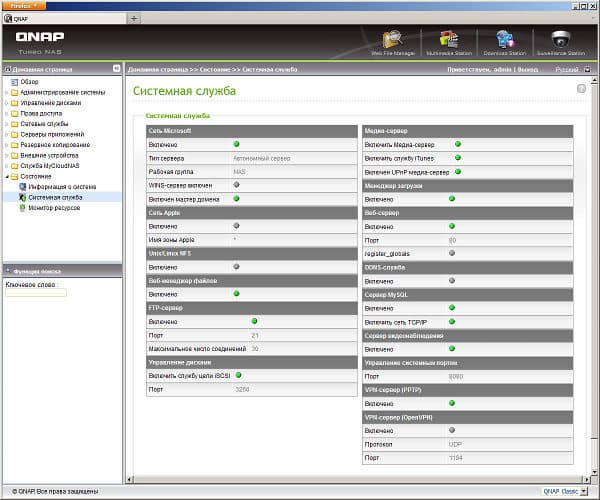Launch Multimedia Station icon
The image size is (600, 500).
[x=449, y=40]
